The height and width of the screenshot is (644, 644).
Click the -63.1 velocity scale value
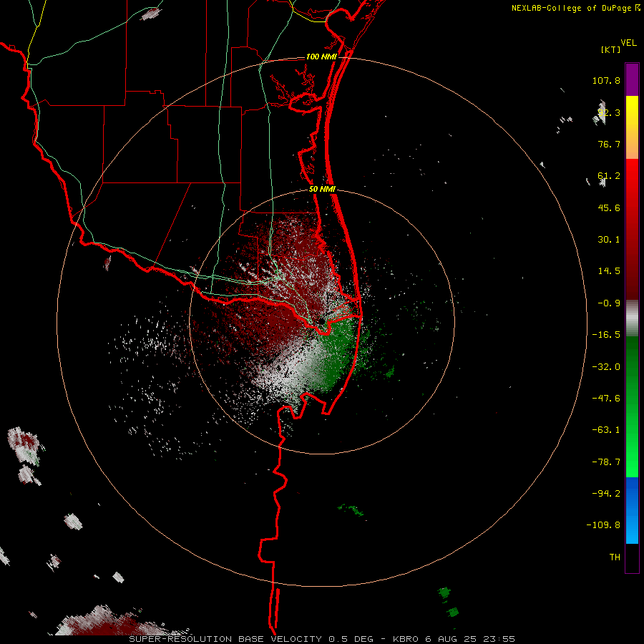coord(606,430)
